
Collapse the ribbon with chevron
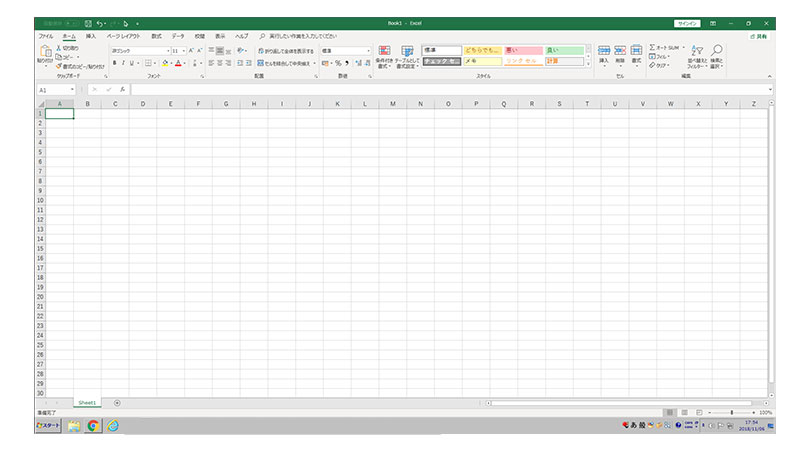tap(770, 76)
